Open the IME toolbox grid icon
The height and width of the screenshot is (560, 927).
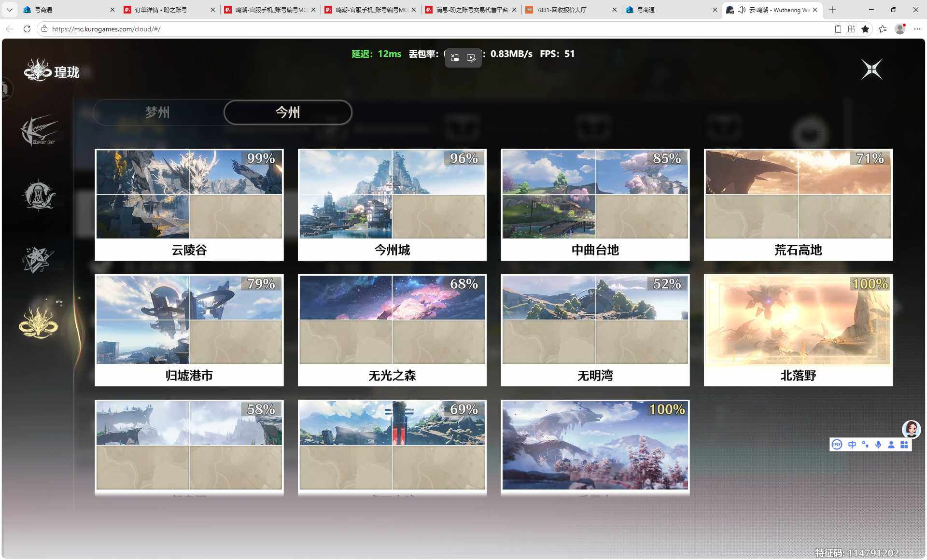(x=904, y=445)
